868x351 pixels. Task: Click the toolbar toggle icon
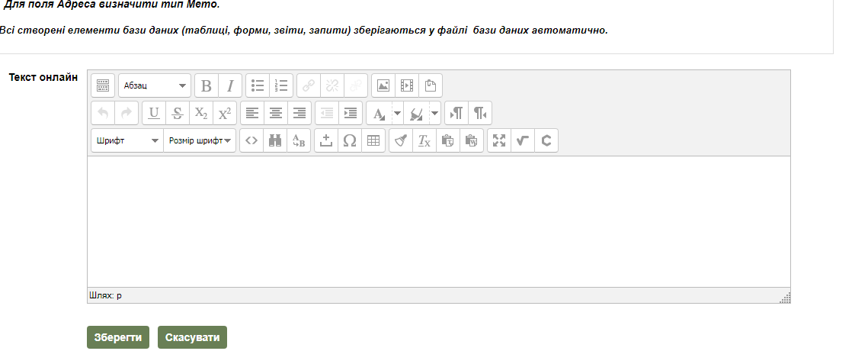coord(103,85)
